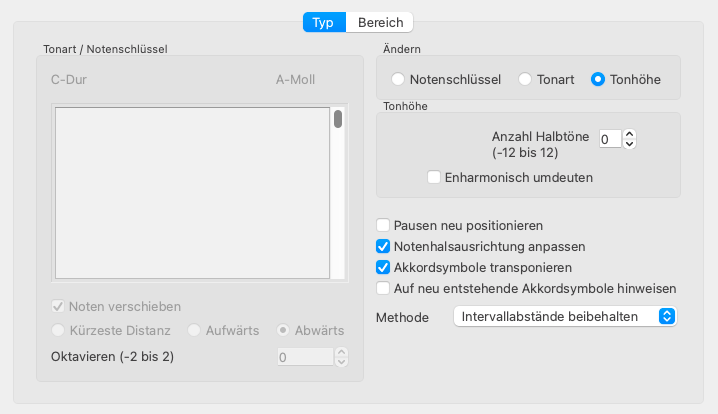Choose the Tonart radio option
This screenshot has height=414, width=718.
[x=525, y=79]
